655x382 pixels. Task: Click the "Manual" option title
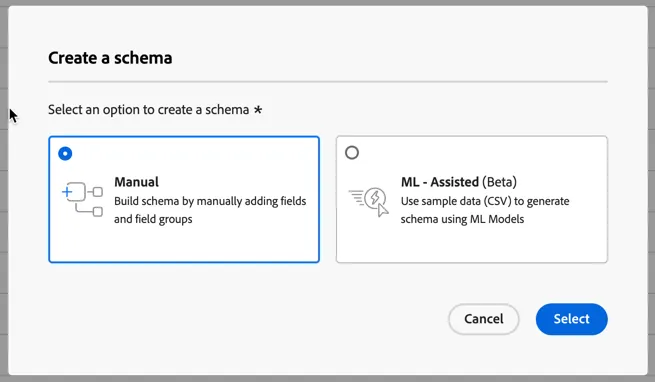pyautogui.click(x=137, y=182)
